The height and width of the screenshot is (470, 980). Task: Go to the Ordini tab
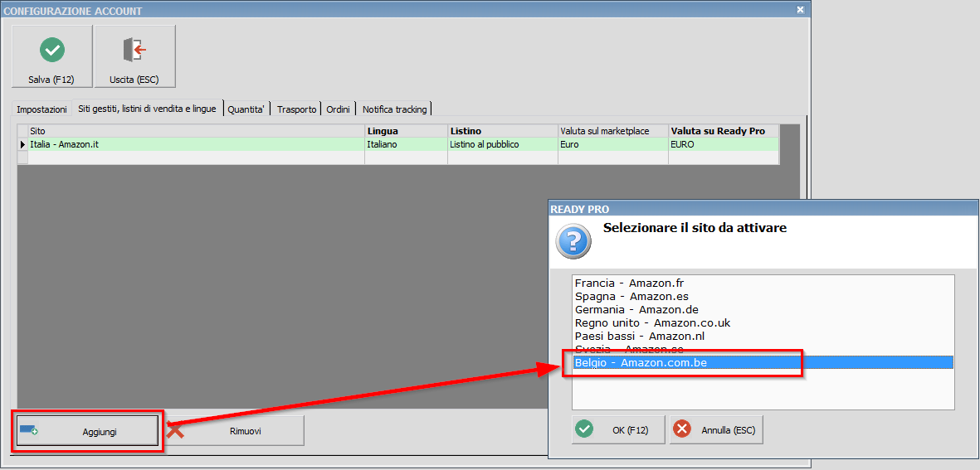tap(339, 109)
